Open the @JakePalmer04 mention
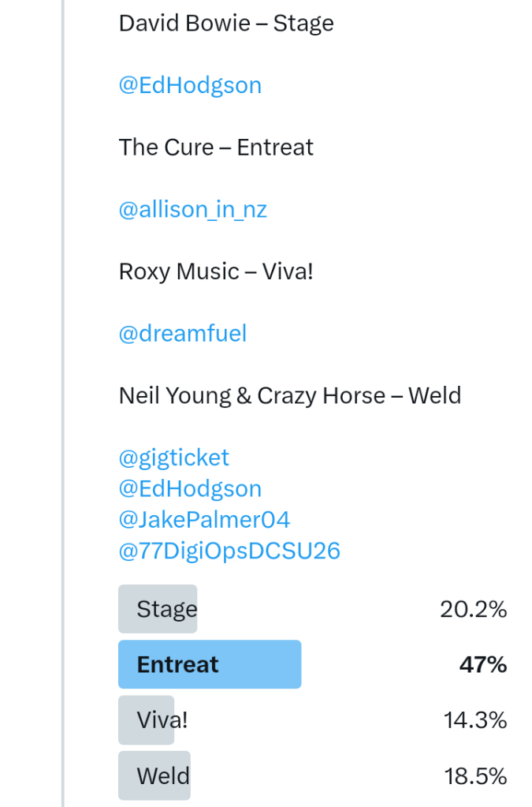This screenshot has height=807, width=532. point(204,520)
